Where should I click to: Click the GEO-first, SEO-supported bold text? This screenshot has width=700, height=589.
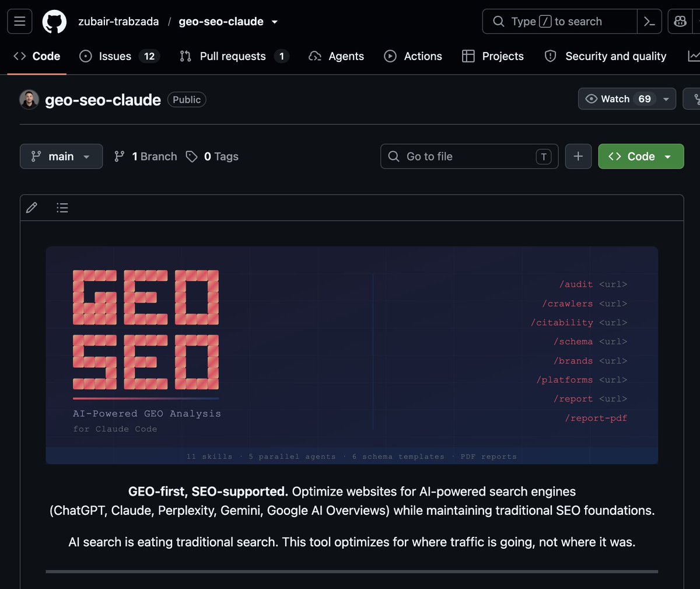[x=208, y=492]
